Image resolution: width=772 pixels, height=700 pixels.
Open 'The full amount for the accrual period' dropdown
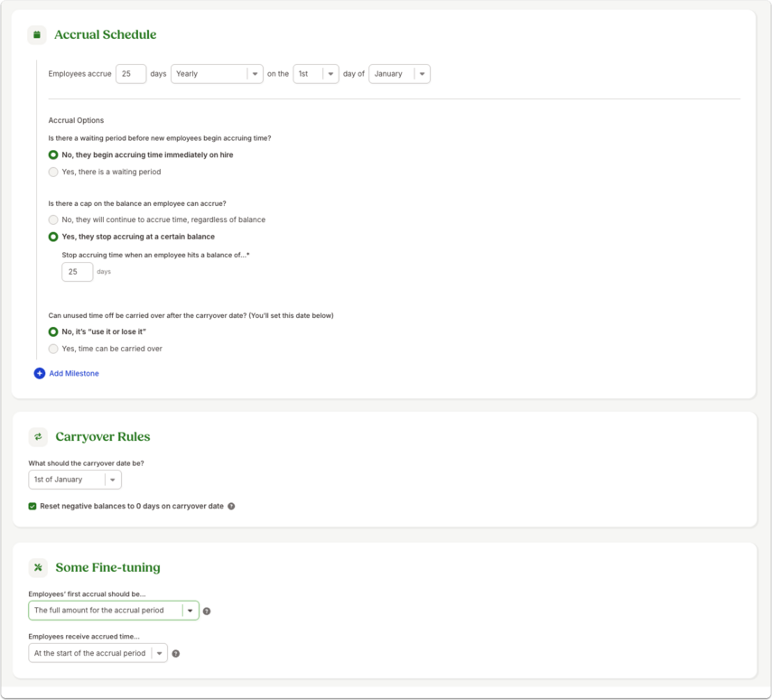pyautogui.click(x=114, y=611)
